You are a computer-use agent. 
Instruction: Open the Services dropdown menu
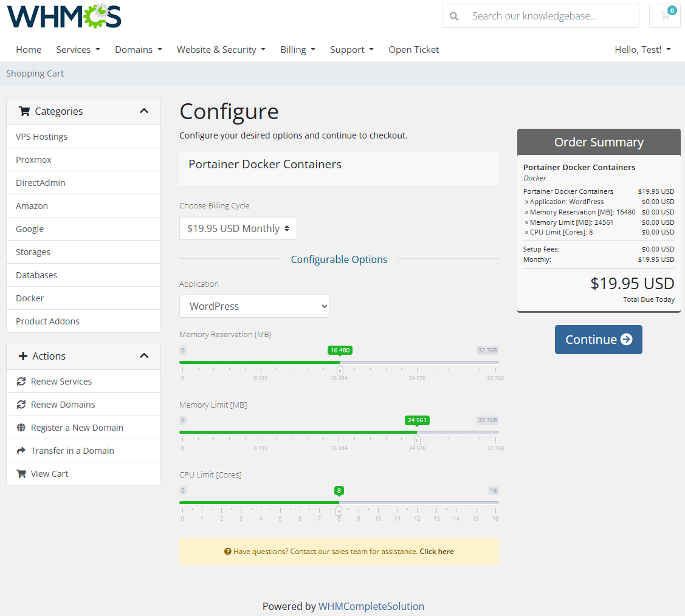click(x=78, y=50)
